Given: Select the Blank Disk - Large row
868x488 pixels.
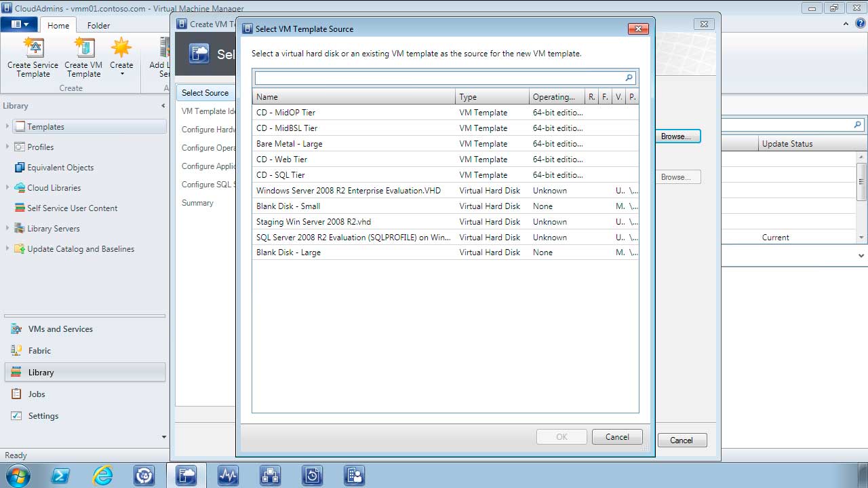Looking at the screenshot, I should [446, 252].
